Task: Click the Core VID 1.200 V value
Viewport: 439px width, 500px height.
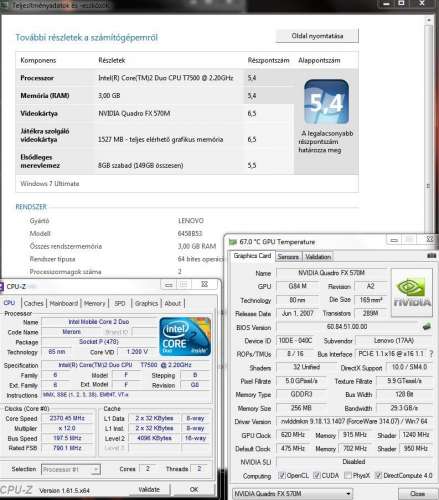Action: coord(137,352)
